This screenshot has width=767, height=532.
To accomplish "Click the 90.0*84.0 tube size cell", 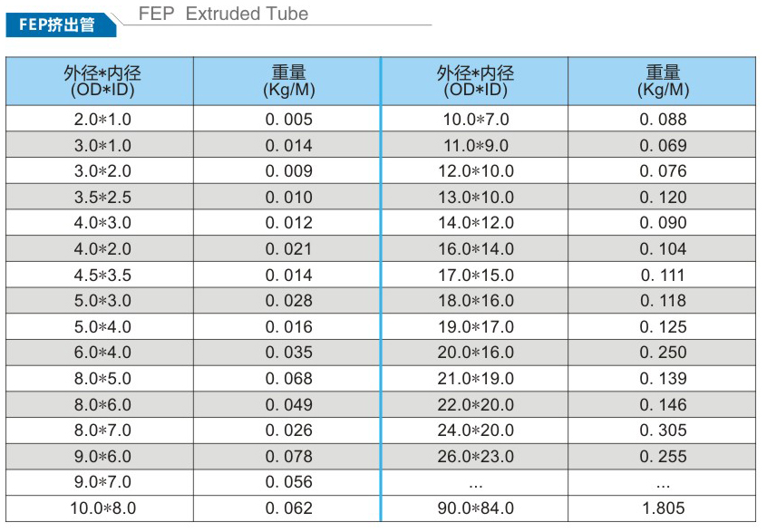I will (x=475, y=509).
